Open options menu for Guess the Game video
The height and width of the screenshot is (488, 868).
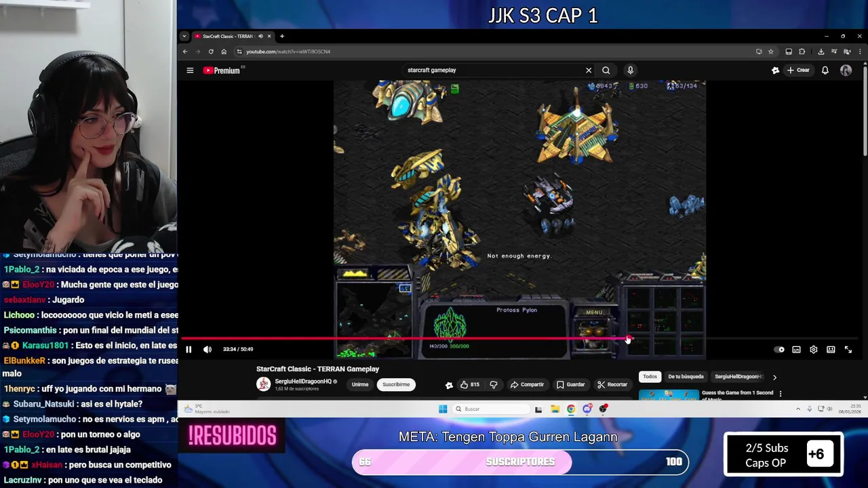[x=781, y=394]
